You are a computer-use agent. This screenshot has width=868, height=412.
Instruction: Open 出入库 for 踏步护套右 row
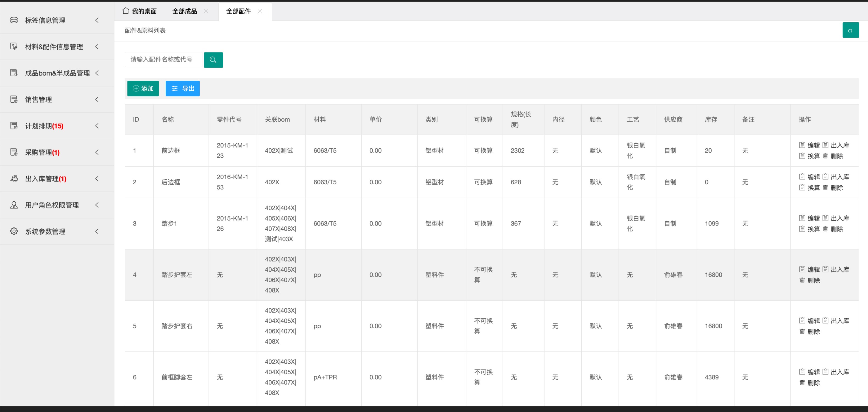coord(836,320)
